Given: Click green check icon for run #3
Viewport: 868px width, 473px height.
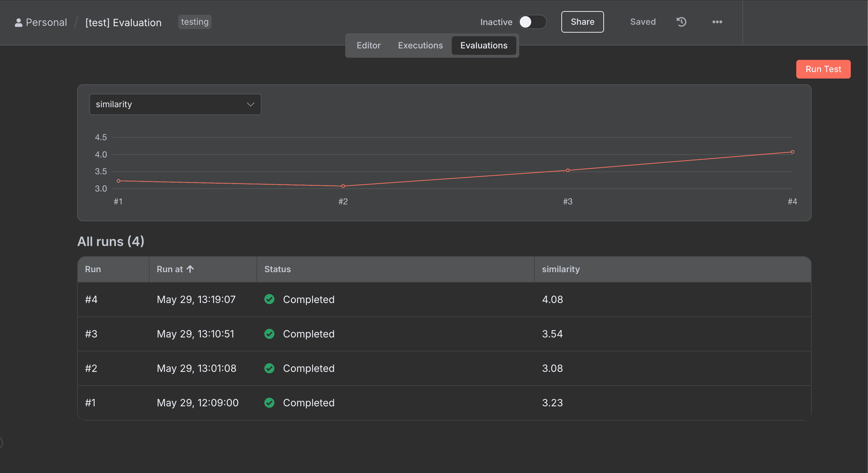Looking at the screenshot, I should tap(269, 334).
